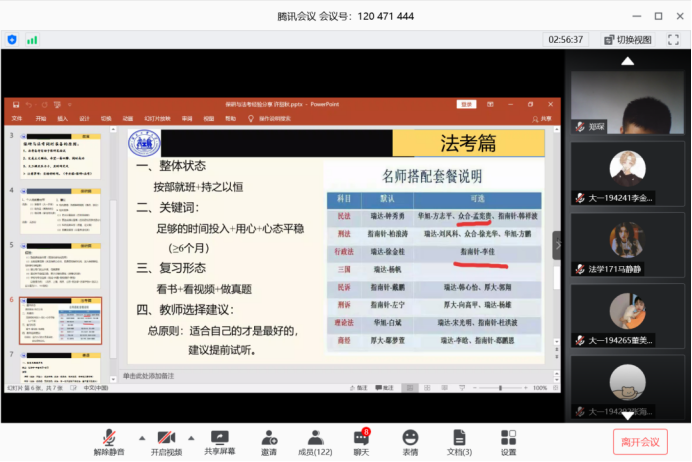Unmute microphone with 解除静音 button
Screen dimensions: 692x462
[x=114, y=441]
